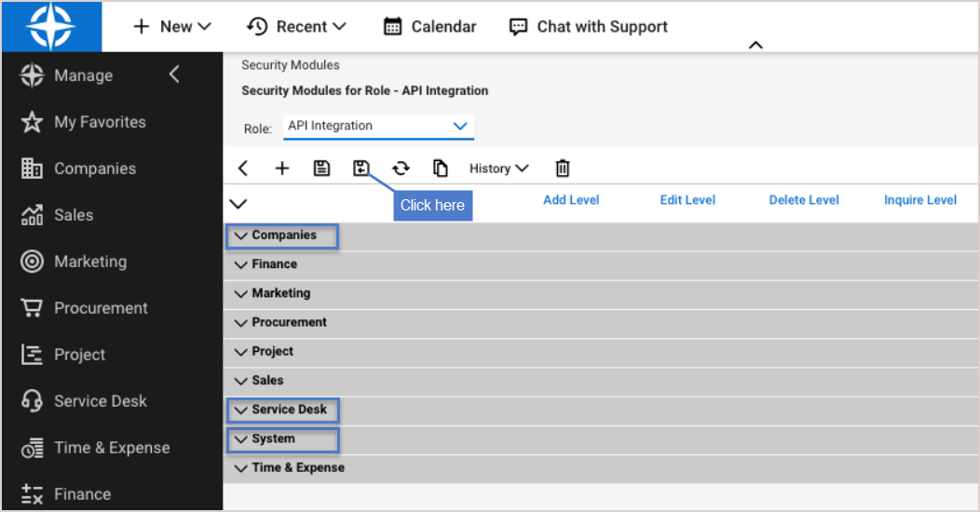Open Project in the sidebar
Screen dimensions: 980x512
point(62,355)
